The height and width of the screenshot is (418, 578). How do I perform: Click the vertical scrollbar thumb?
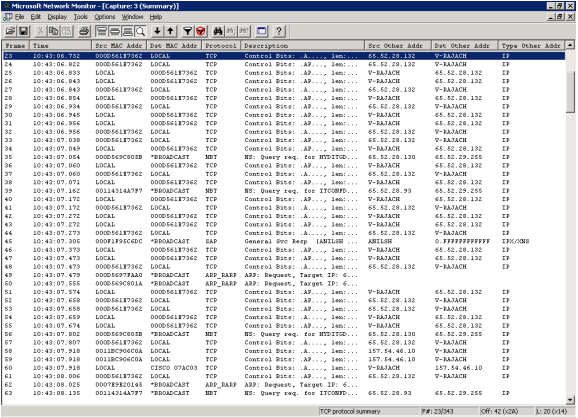coord(570,92)
